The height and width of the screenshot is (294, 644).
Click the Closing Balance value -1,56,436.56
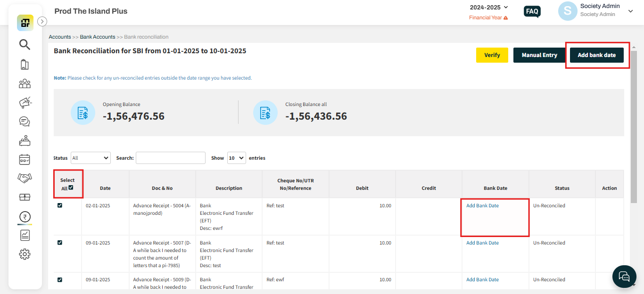pos(316,116)
